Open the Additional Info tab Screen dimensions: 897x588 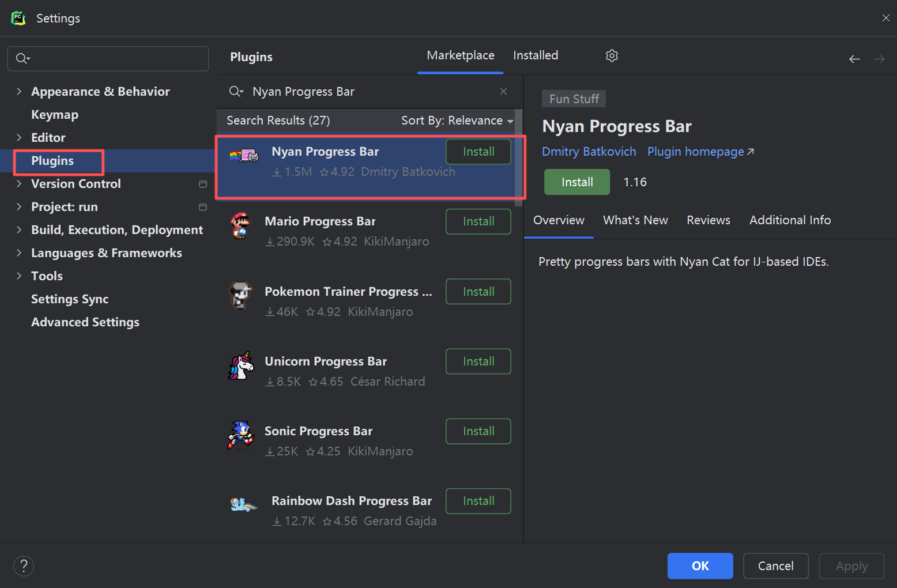(x=790, y=220)
